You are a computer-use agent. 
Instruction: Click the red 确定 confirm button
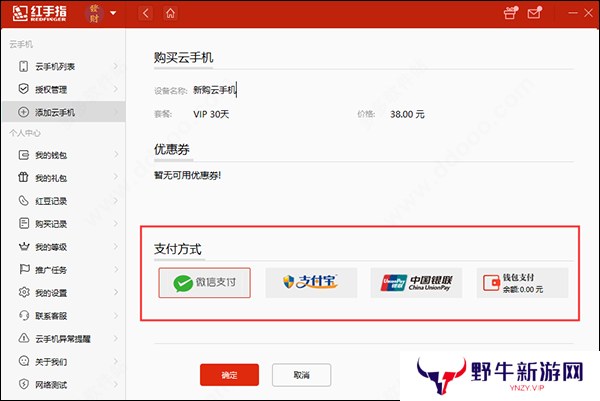(229, 375)
